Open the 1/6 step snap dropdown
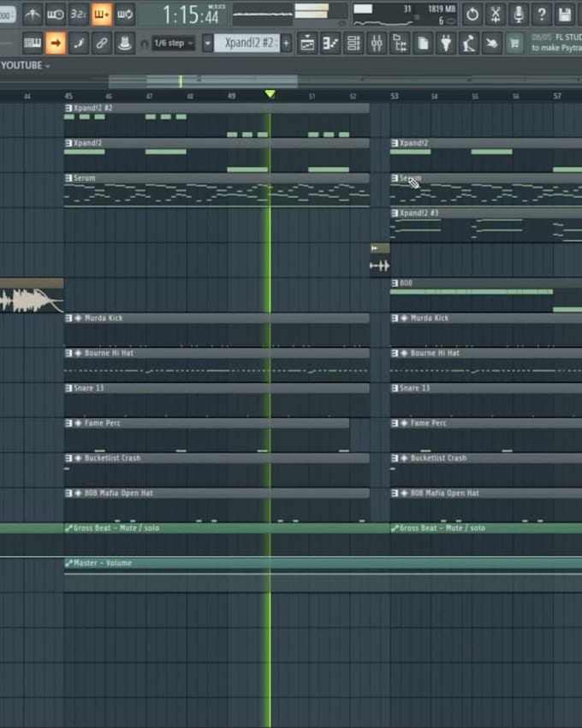This screenshot has height=728, width=582. point(174,43)
